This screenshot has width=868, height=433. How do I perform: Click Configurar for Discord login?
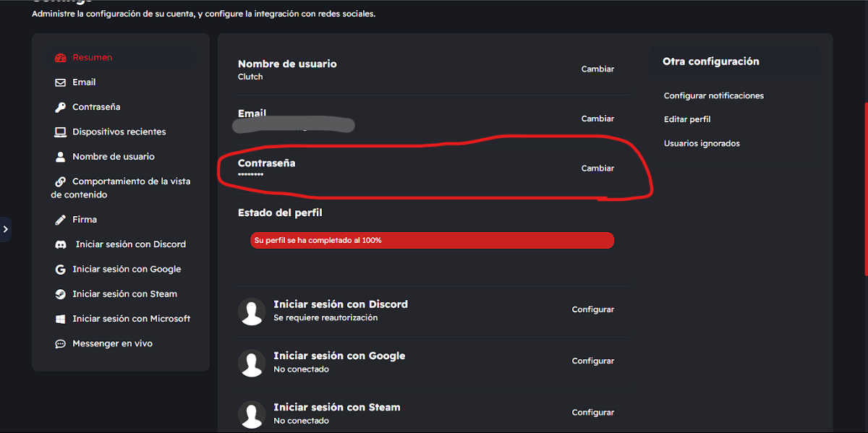pyautogui.click(x=593, y=309)
